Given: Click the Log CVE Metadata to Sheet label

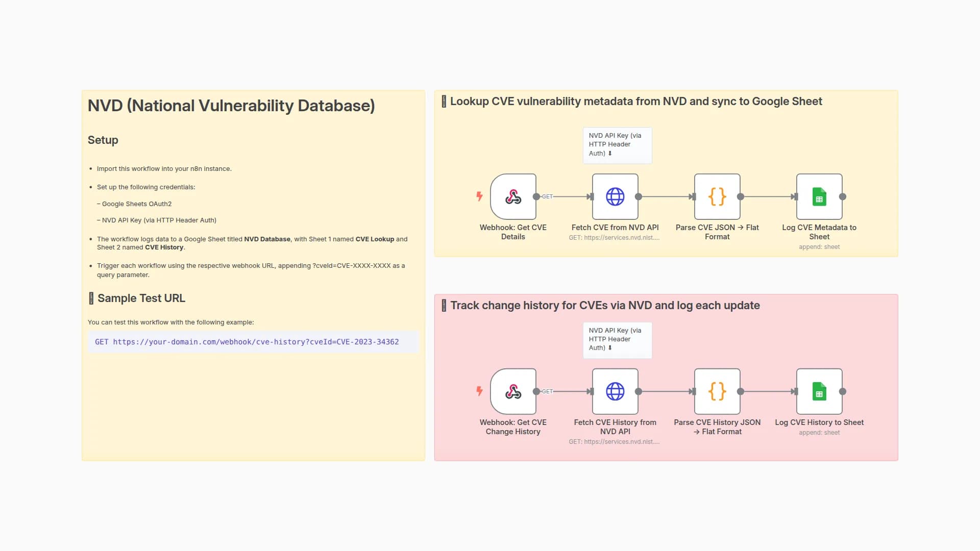Looking at the screenshot, I should [x=819, y=232].
